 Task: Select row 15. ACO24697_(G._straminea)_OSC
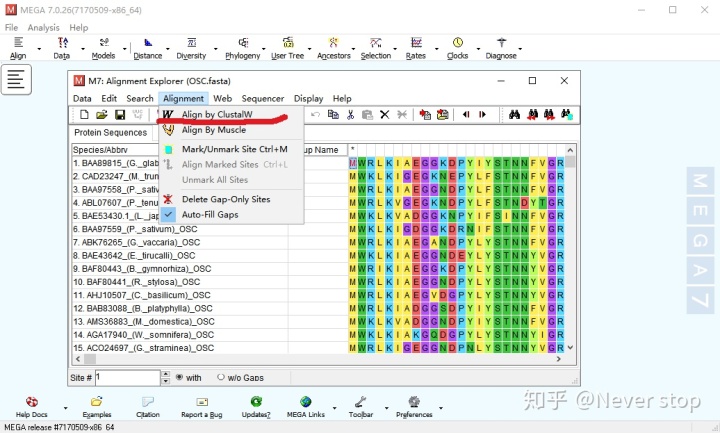coord(180,348)
